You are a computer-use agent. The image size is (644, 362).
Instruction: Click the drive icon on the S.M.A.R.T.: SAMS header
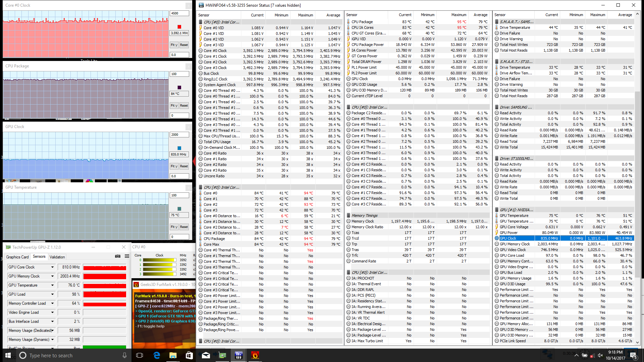497,22
